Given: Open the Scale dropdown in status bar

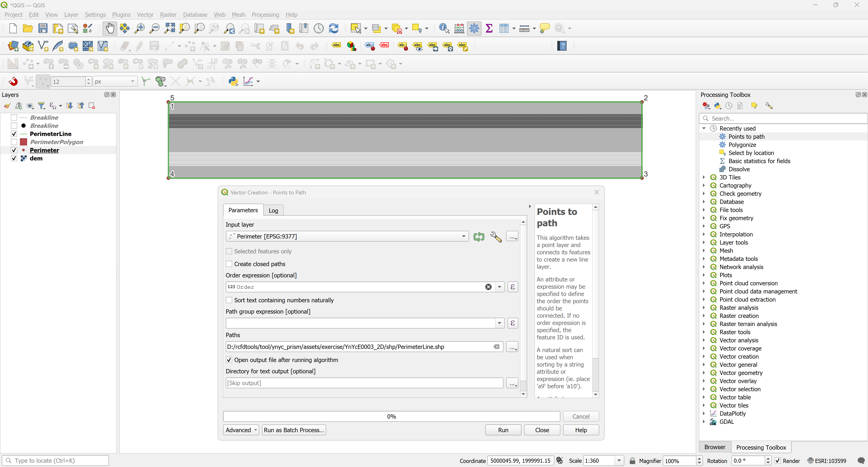Looking at the screenshot, I should pyautogui.click(x=619, y=461).
